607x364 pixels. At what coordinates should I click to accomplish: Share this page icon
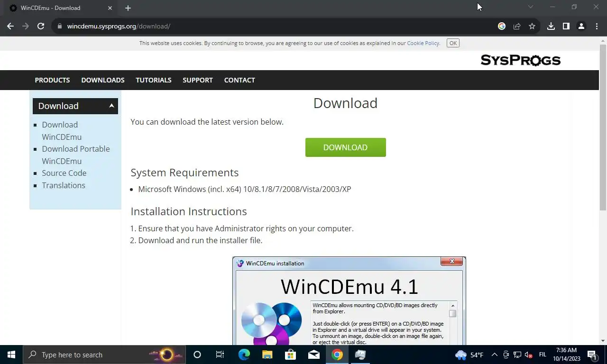(x=517, y=26)
